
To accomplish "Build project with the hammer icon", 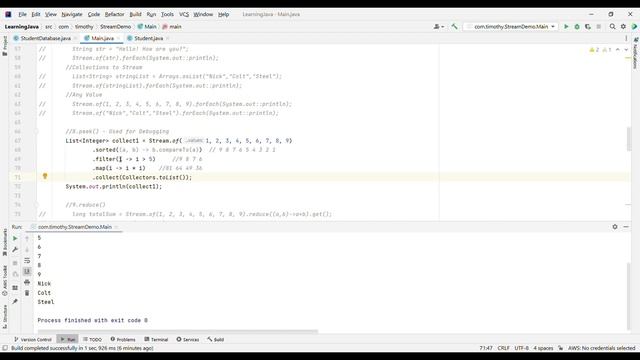I will (454, 27).
